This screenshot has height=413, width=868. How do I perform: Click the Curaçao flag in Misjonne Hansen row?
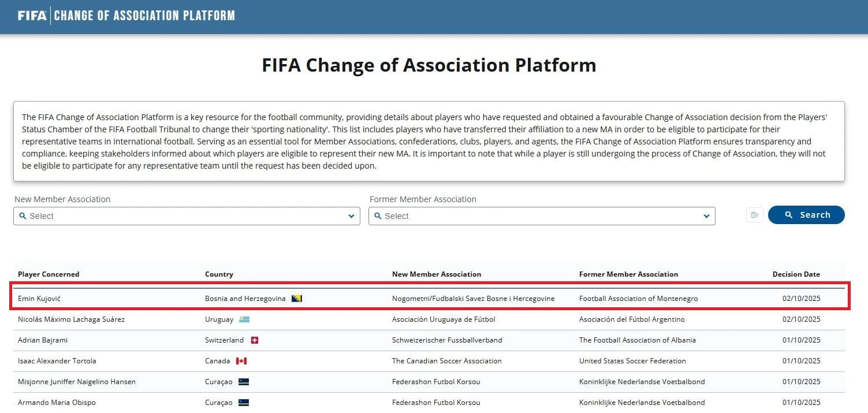[x=243, y=382]
